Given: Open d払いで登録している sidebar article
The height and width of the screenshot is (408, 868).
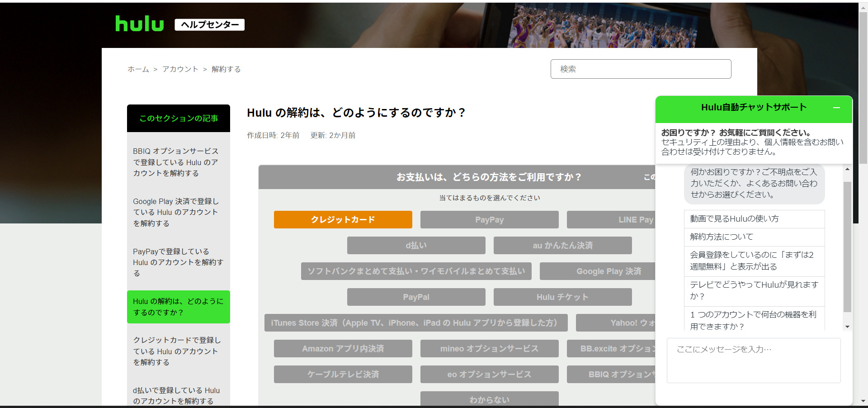Looking at the screenshot, I should (x=176, y=395).
